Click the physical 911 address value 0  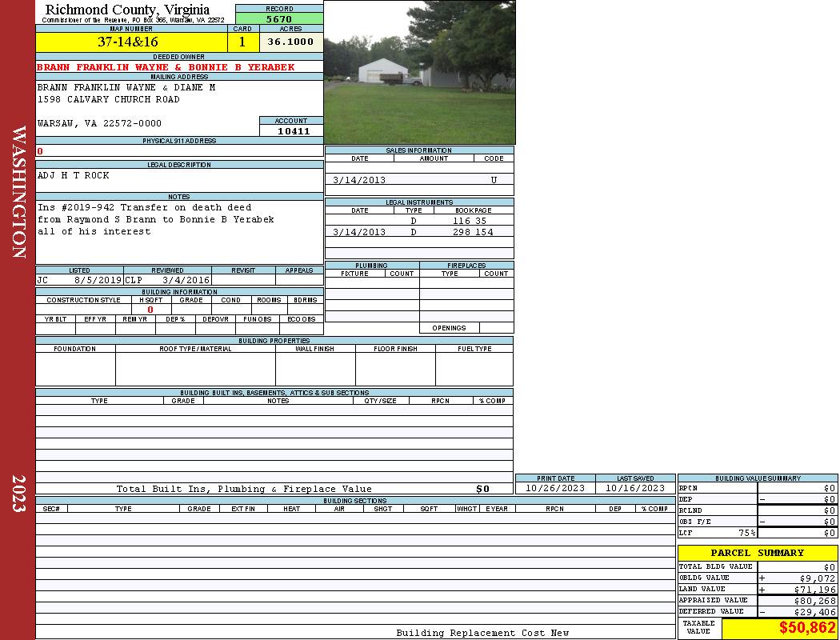pos(40,151)
